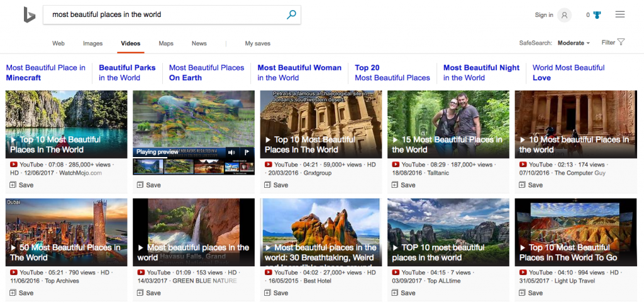Click the flag icon on preview video
Screen dimensions: 644x304
pos(247,152)
